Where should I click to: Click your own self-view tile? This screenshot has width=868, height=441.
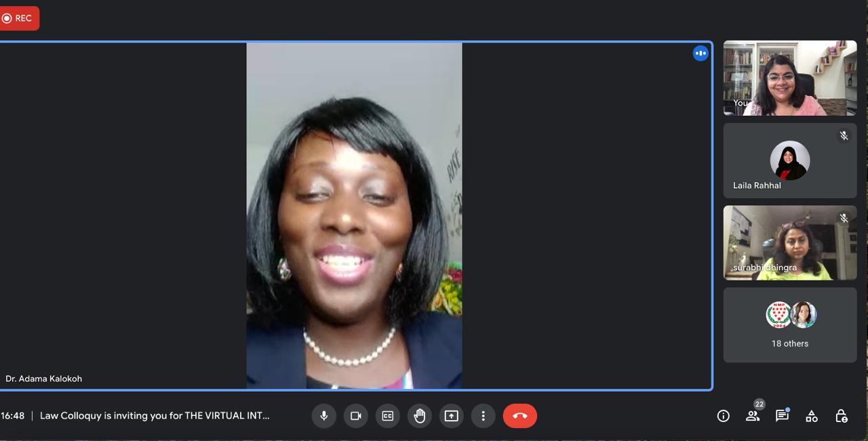coord(790,78)
